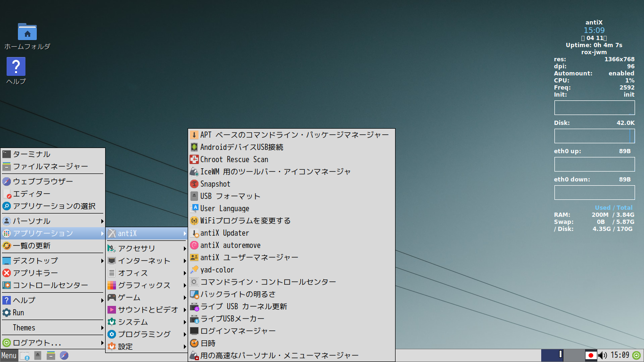644x362 pixels.
Task: Click the AndroidデバイスUSB接続 icon
Action: (x=194, y=147)
